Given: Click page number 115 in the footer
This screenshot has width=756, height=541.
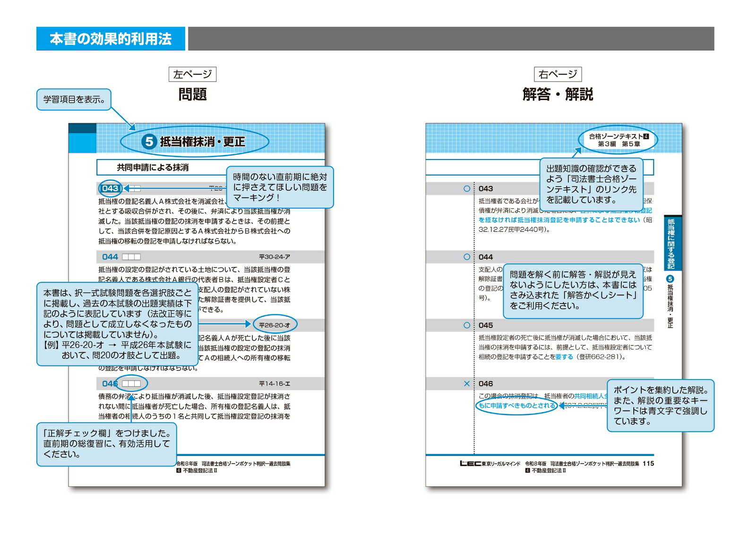Looking at the screenshot, I should click(648, 464).
